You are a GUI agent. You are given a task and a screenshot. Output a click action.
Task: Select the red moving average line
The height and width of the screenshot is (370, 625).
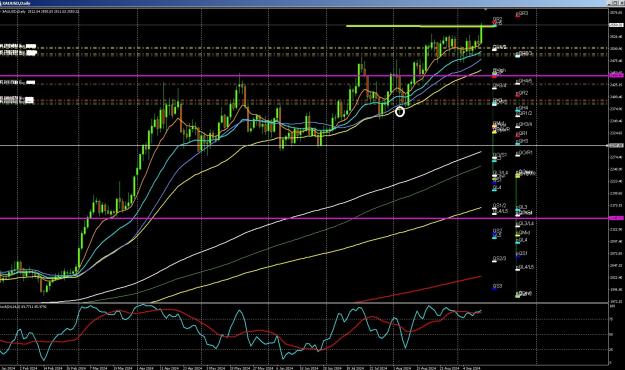pyautogui.click(x=419, y=289)
